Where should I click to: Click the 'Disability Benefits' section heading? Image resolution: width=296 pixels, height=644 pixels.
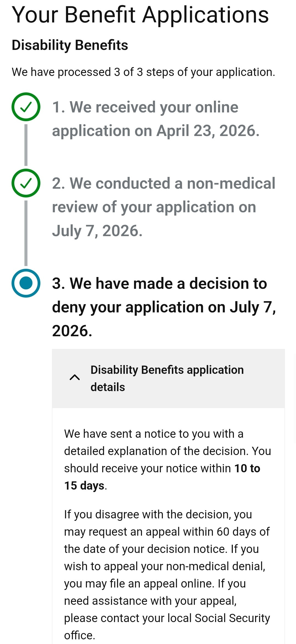point(70,45)
